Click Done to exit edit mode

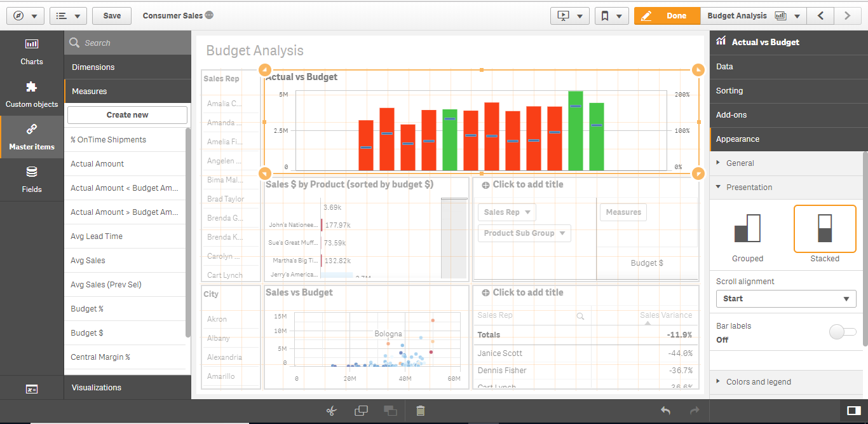point(667,16)
